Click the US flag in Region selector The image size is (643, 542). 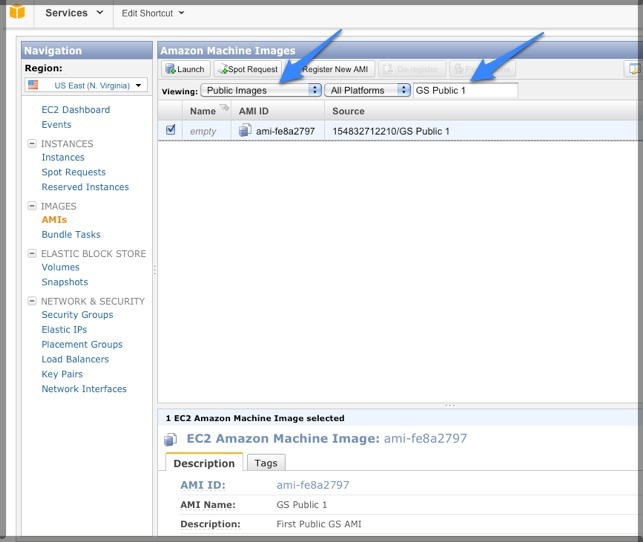(33, 86)
